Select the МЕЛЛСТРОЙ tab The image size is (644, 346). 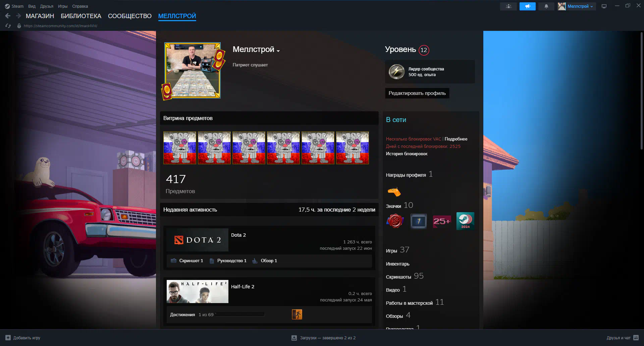tap(177, 16)
